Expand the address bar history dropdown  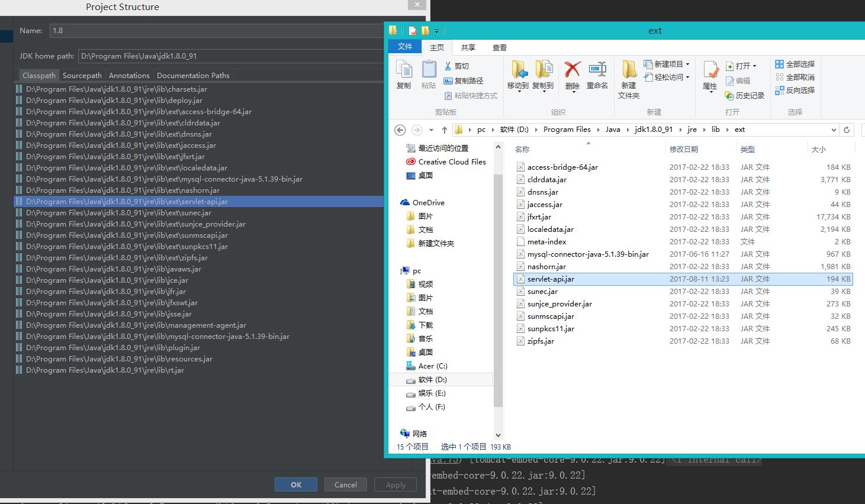(x=834, y=130)
